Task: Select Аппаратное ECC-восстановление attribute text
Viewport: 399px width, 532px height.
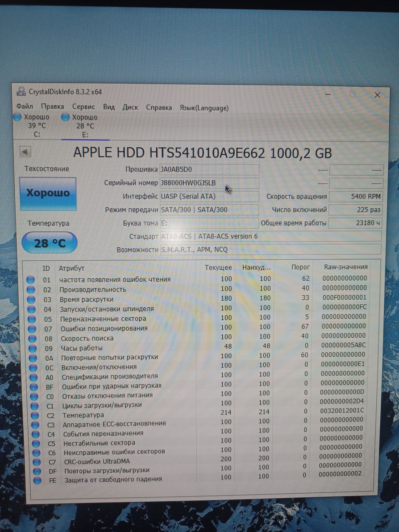Action: click(114, 424)
